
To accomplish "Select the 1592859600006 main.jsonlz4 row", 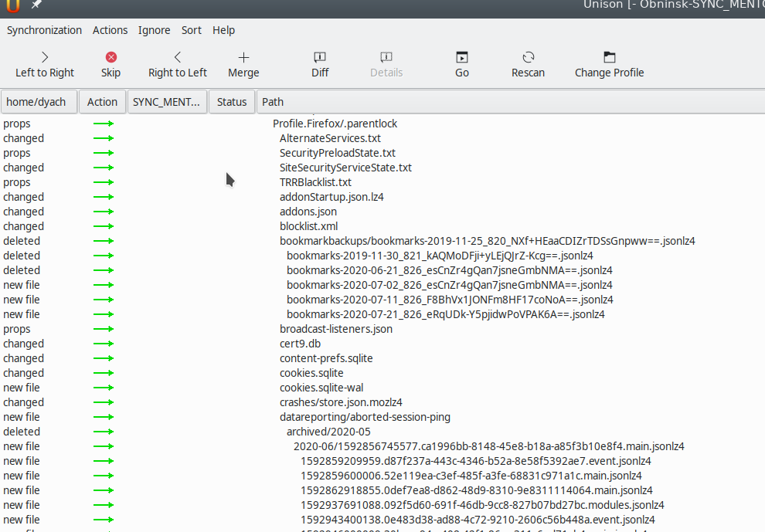I will pos(382,476).
